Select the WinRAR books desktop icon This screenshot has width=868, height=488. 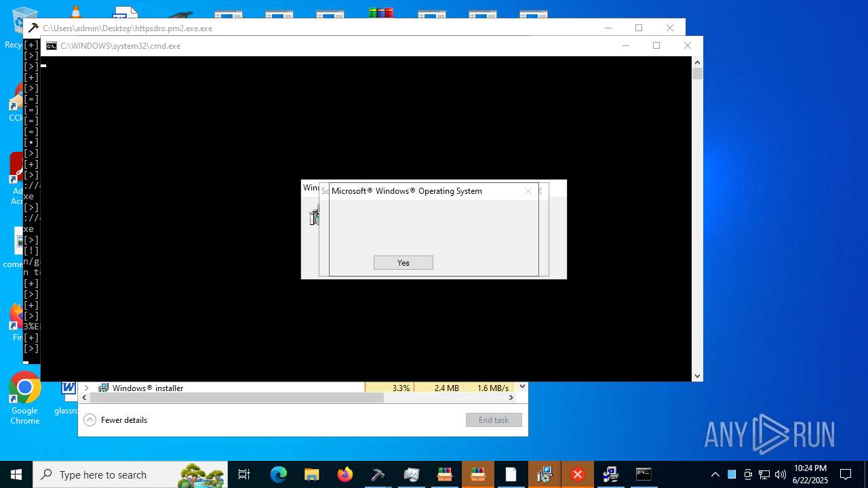[x=381, y=13]
